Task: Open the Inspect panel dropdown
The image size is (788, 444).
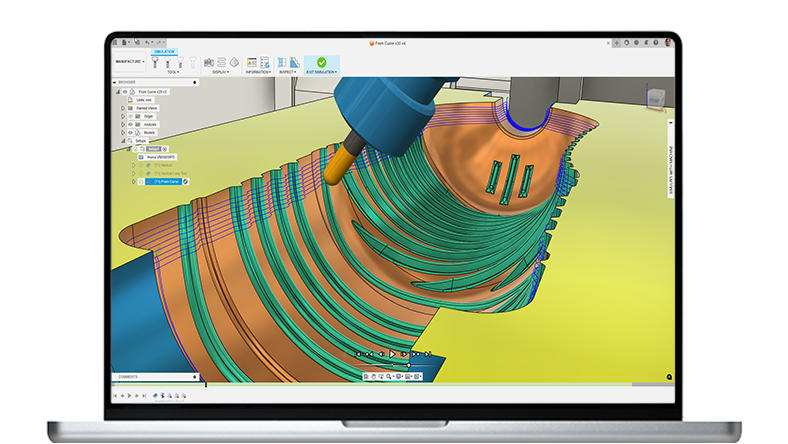Action: (287, 72)
